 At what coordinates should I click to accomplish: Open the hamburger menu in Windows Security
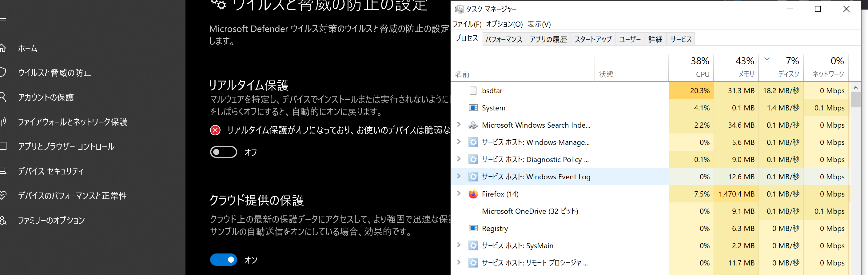click(3, 18)
